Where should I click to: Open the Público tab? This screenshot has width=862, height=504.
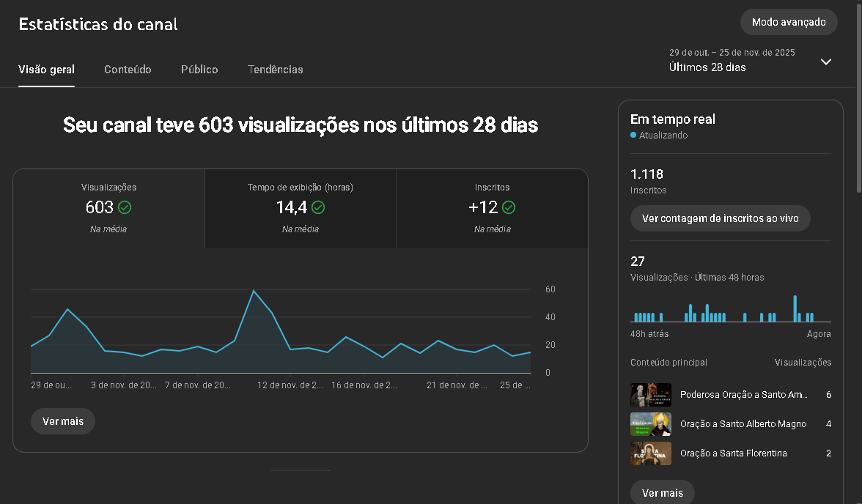click(199, 70)
